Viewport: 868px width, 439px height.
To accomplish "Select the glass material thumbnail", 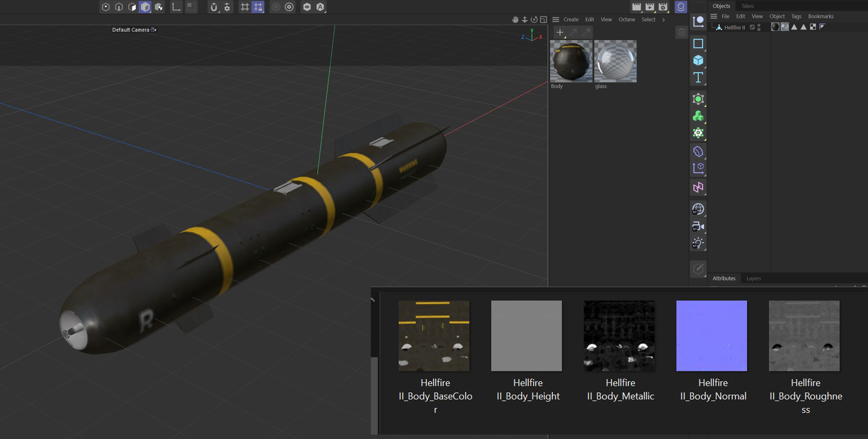I will (615, 61).
